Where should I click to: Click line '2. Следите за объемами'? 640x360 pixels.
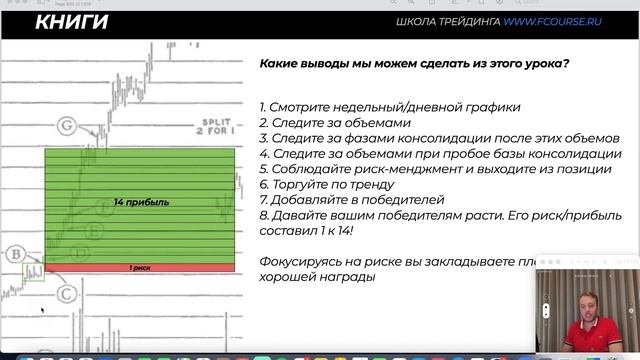coord(335,123)
